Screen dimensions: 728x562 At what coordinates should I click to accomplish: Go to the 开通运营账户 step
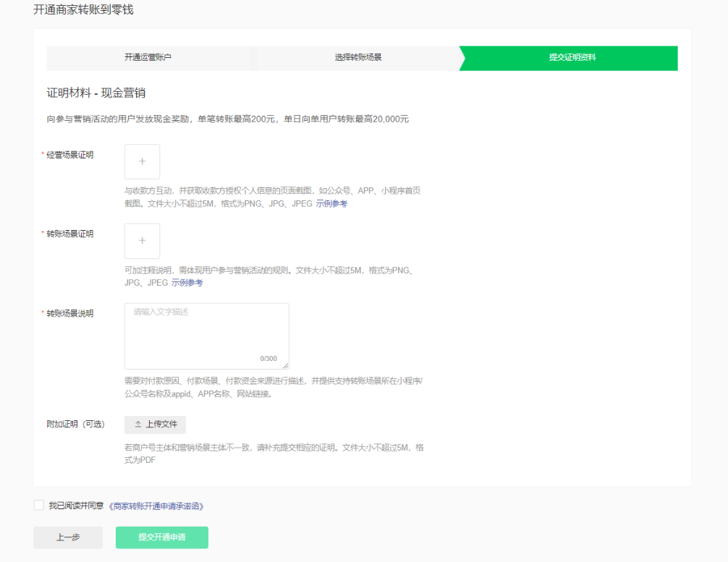tap(148, 58)
